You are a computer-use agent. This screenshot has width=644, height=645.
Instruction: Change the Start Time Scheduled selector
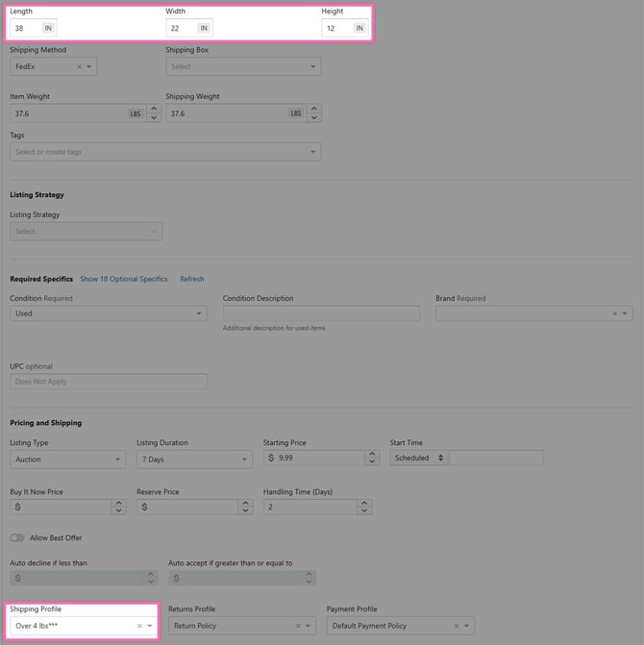pos(420,459)
